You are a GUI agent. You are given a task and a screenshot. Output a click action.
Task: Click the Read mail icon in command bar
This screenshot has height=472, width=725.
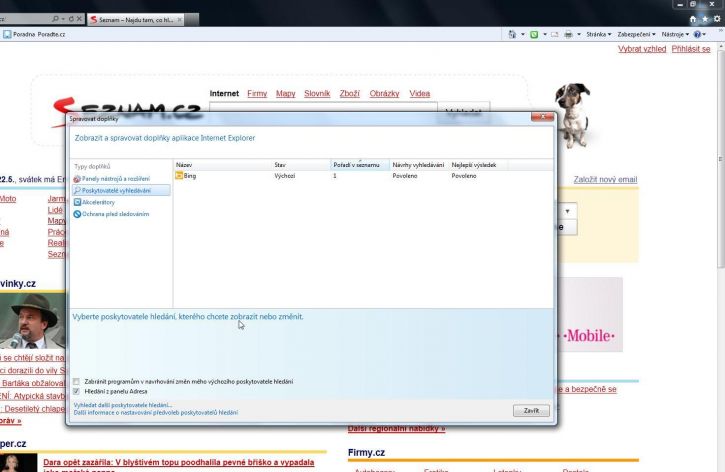(554, 34)
